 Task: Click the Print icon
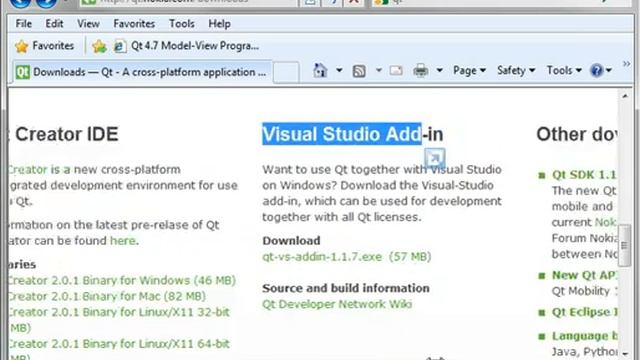pos(420,71)
